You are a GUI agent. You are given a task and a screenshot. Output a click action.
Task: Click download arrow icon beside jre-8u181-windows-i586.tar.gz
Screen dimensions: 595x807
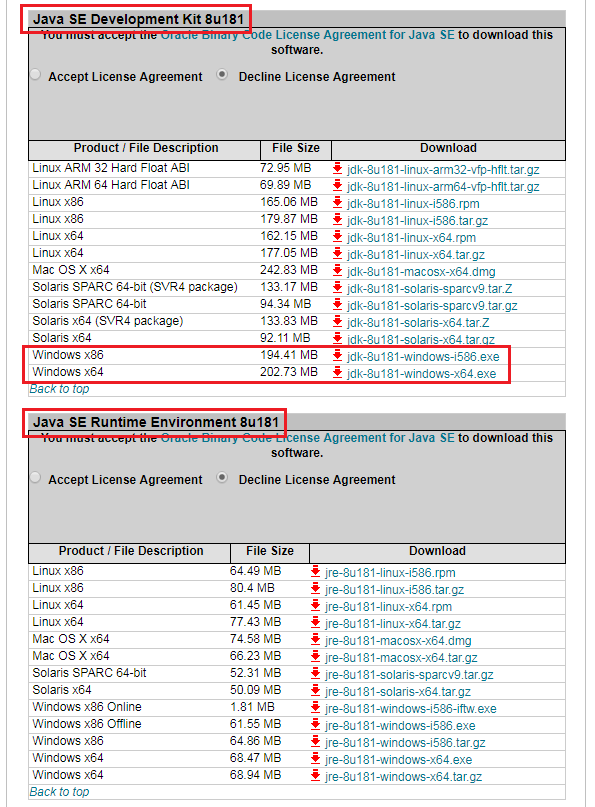(x=316, y=741)
